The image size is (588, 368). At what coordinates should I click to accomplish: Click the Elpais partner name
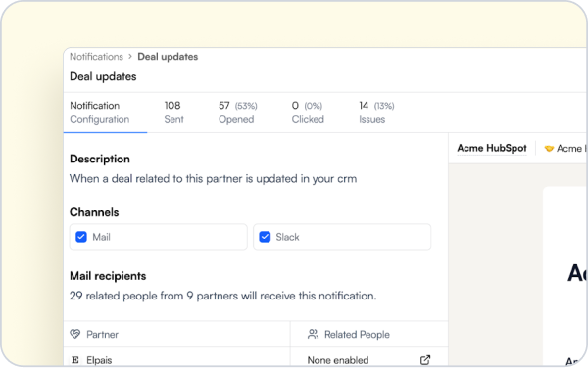[99, 360]
